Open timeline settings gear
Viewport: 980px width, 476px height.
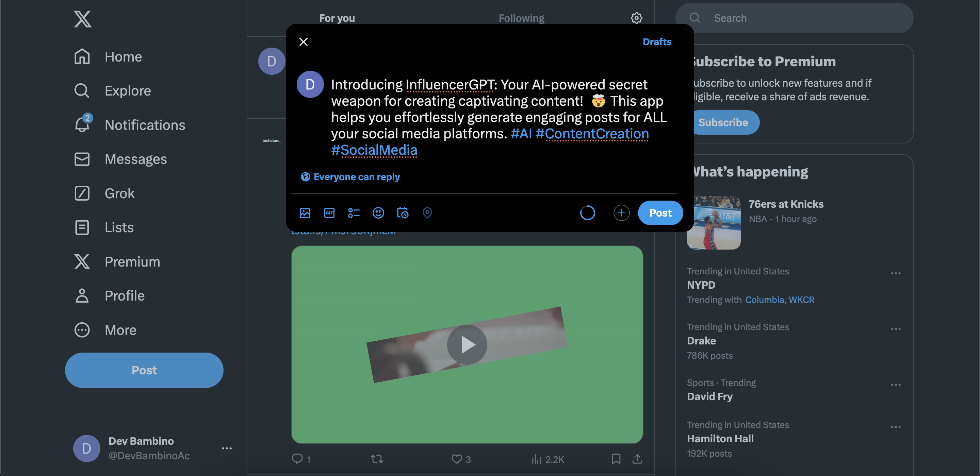(636, 18)
